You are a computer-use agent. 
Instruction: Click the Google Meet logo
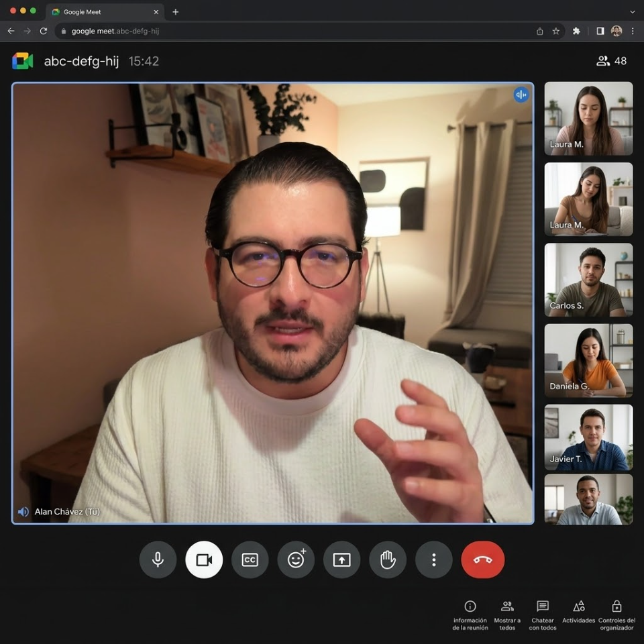coord(23,61)
